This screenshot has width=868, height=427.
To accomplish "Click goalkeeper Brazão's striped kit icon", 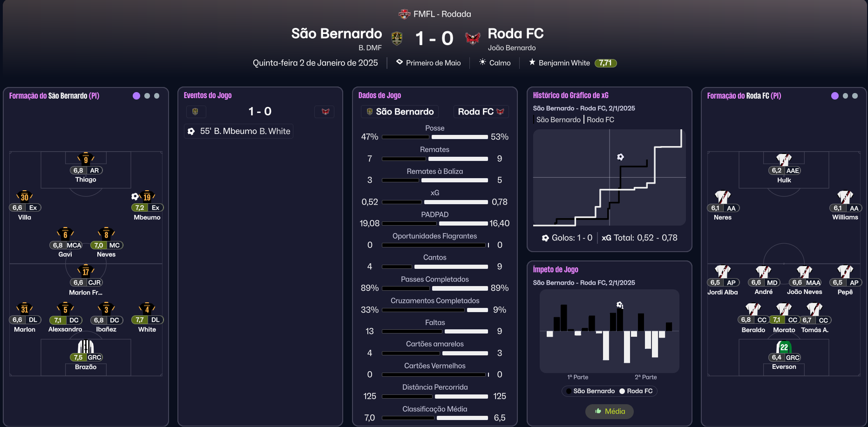I will click(86, 347).
